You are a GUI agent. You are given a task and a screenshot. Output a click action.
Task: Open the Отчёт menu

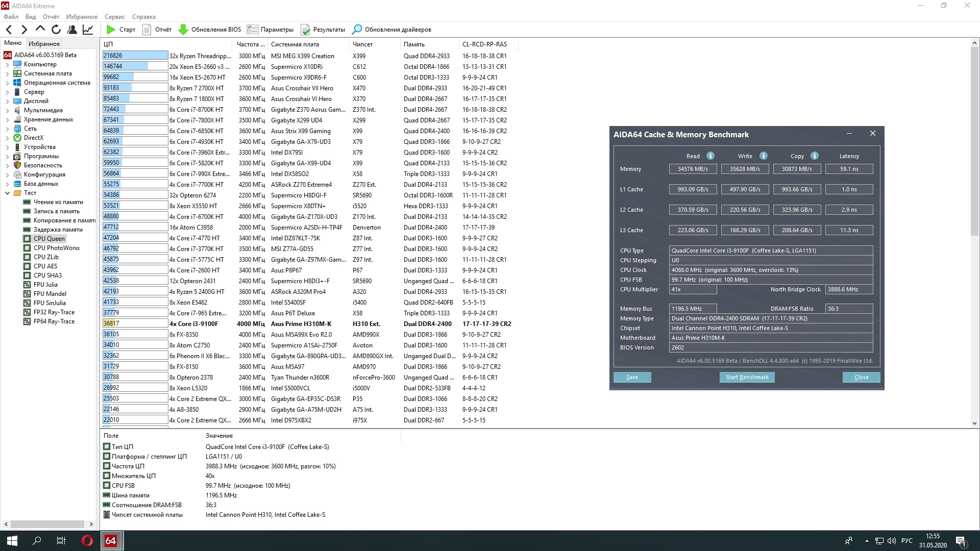(51, 17)
